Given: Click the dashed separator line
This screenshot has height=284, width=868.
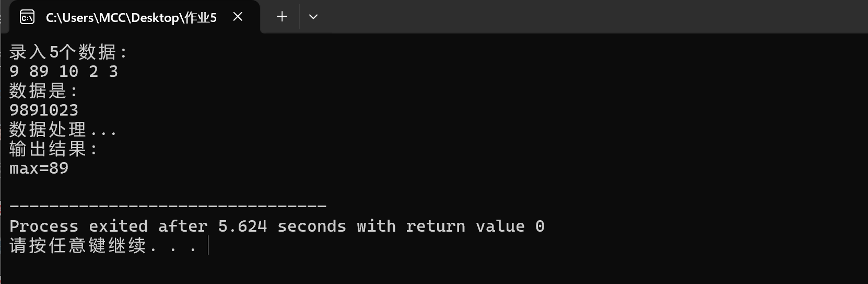Looking at the screenshot, I should (x=168, y=206).
